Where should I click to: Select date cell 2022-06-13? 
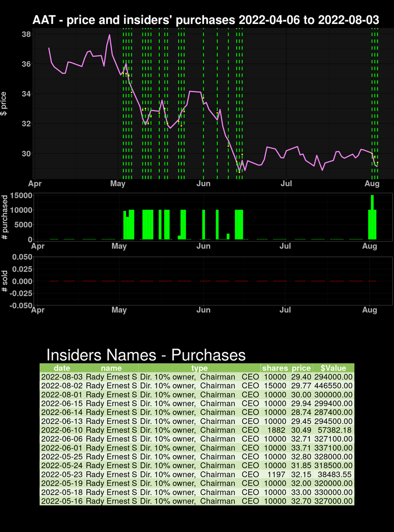[x=62, y=421]
